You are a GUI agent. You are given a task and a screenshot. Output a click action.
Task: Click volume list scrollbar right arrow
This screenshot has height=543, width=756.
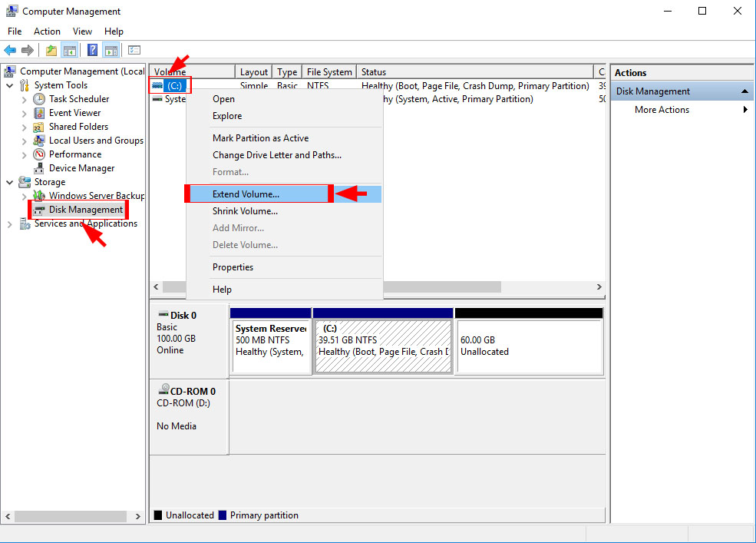coord(599,286)
